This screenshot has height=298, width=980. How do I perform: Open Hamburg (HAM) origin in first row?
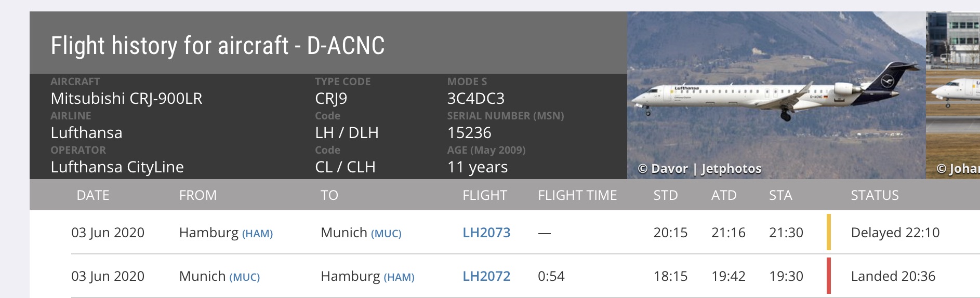pyautogui.click(x=226, y=233)
